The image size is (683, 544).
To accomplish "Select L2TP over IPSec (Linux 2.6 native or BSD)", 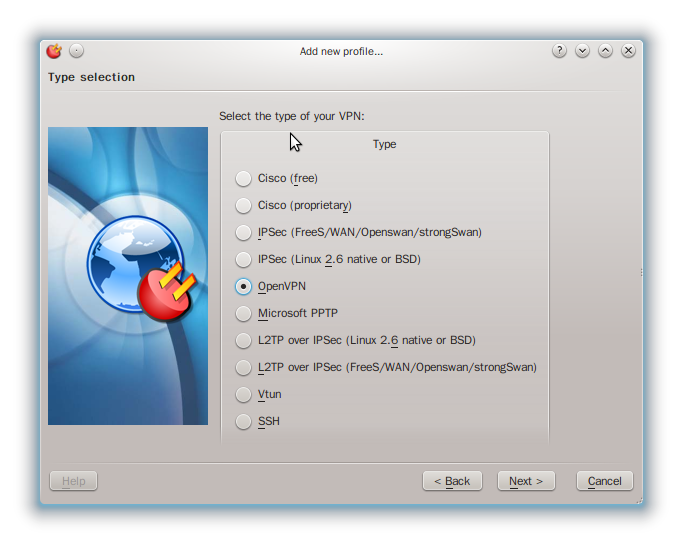I will 244,341.
